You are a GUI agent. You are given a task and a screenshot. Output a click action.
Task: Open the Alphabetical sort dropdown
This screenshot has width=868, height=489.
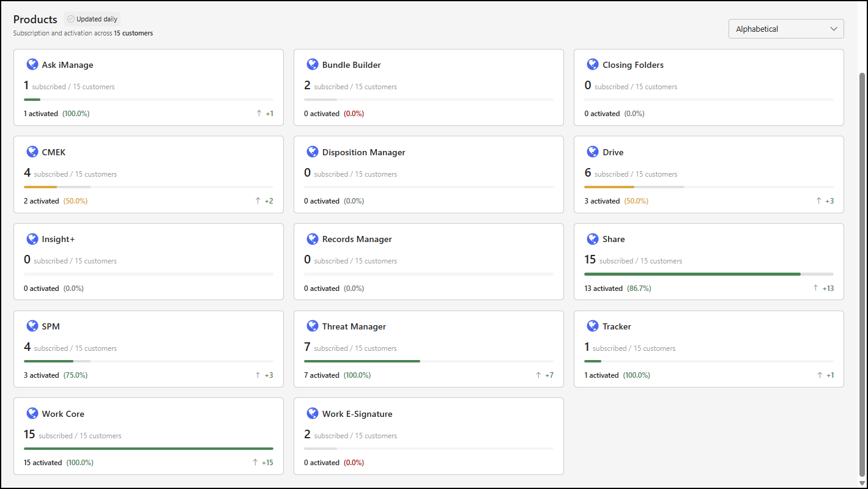[786, 29]
